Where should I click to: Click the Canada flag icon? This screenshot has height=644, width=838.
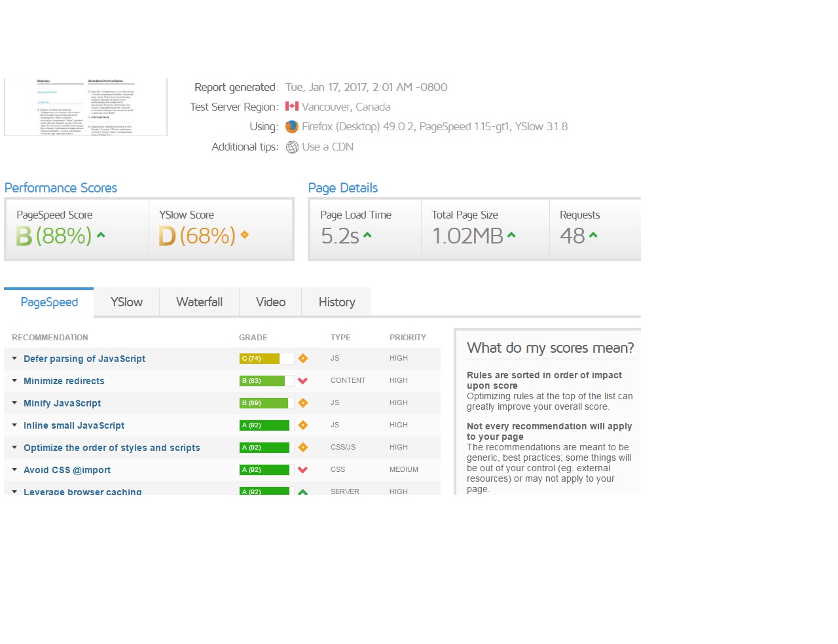point(292,107)
